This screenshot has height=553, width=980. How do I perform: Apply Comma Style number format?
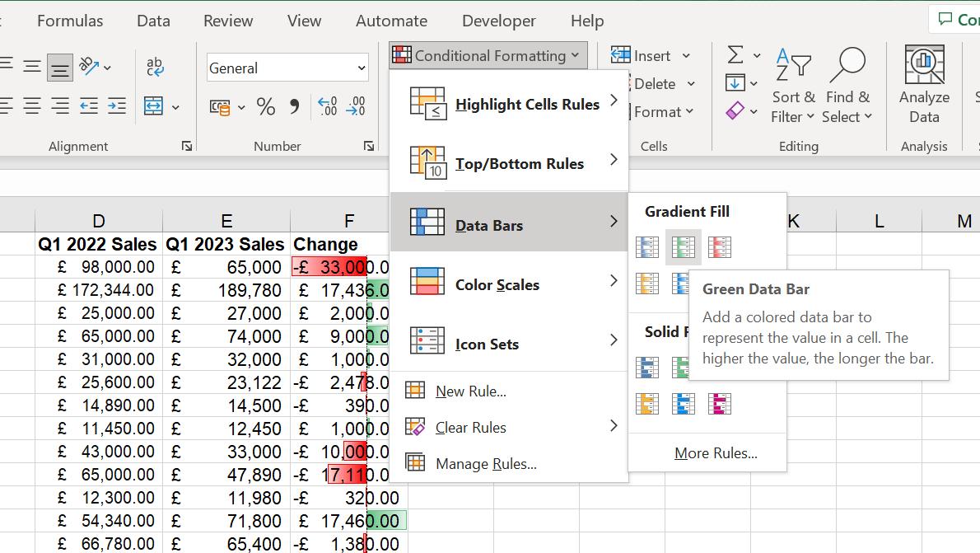pos(294,106)
